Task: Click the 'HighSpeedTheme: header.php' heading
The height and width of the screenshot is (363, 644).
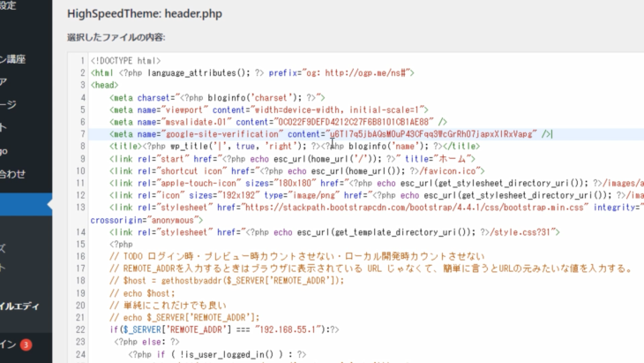Action: (x=145, y=13)
